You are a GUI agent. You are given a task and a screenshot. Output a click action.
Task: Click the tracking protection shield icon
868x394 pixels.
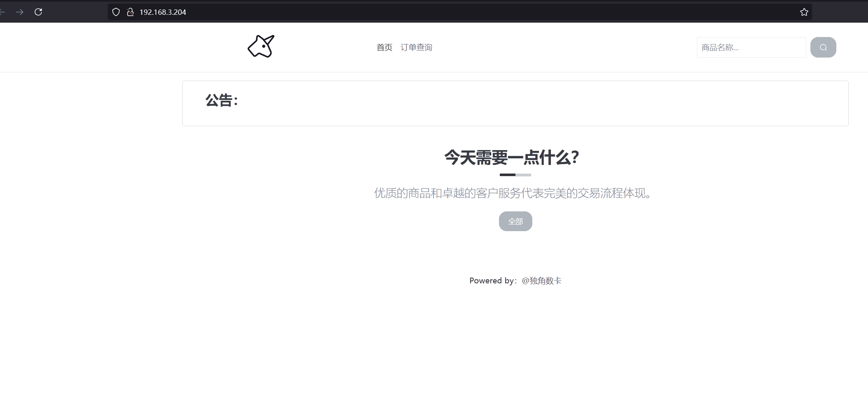[x=116, y=12]
